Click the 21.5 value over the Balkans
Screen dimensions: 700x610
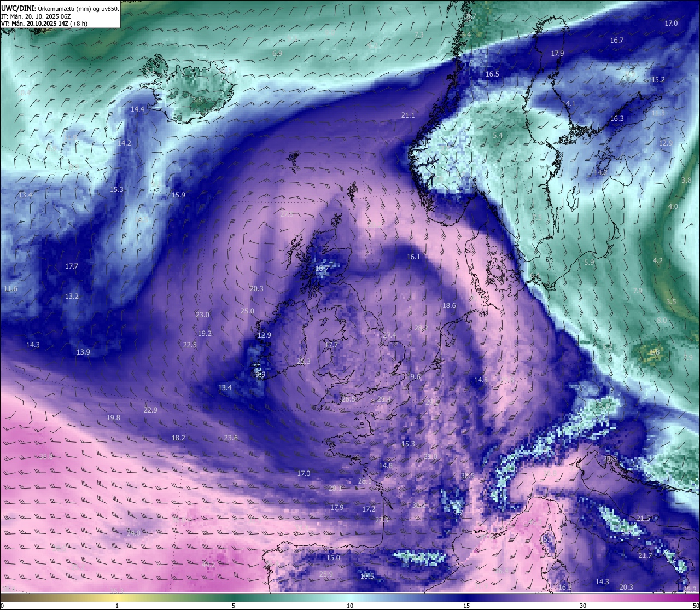point(643,518)
